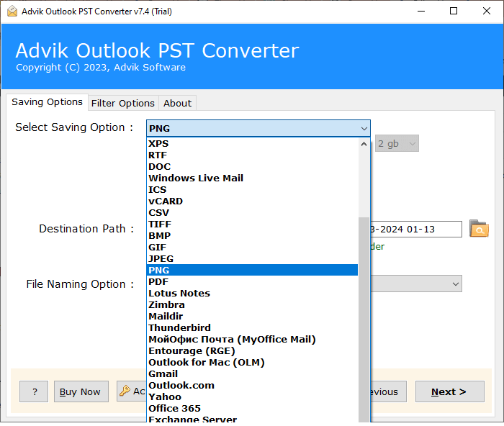
Task: Click the dropdown list scroll-up arrow
Action: 364,144
